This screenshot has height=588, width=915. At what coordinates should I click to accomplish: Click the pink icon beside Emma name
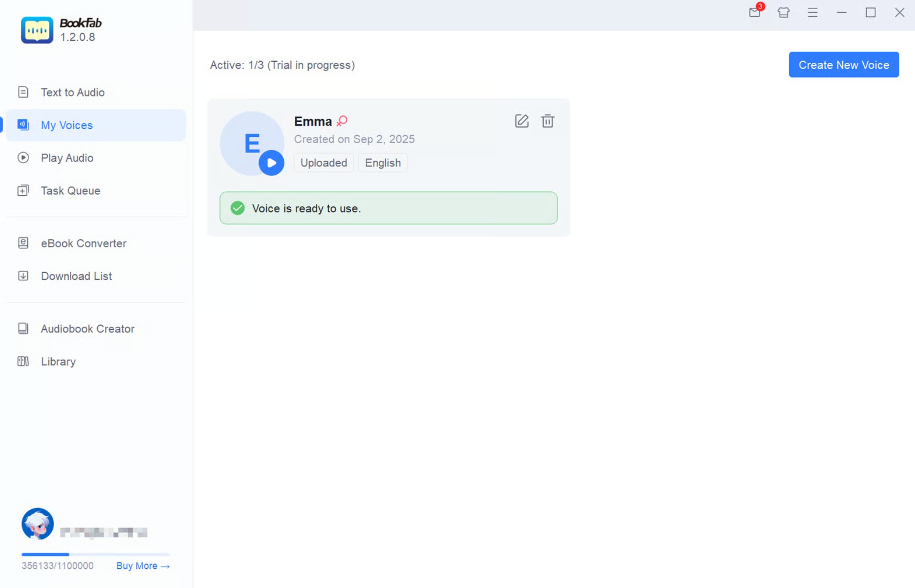coord(342,121)
